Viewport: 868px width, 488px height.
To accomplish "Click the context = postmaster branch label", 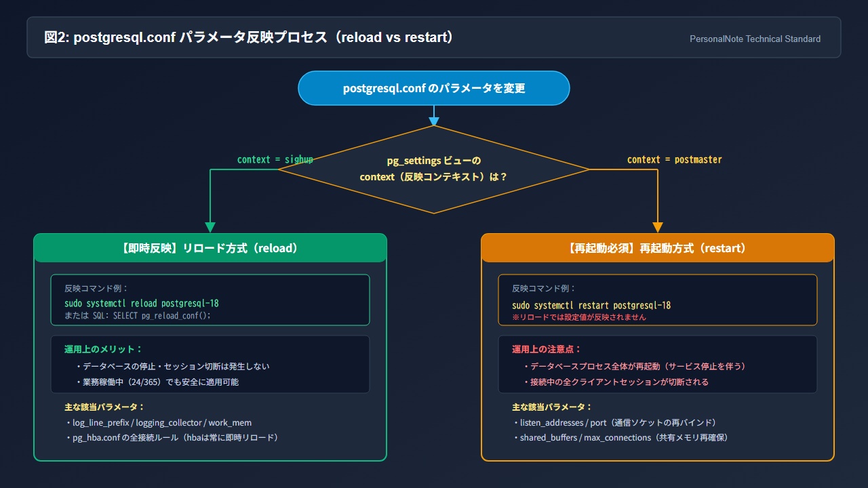I will click(x=675, y=159).
